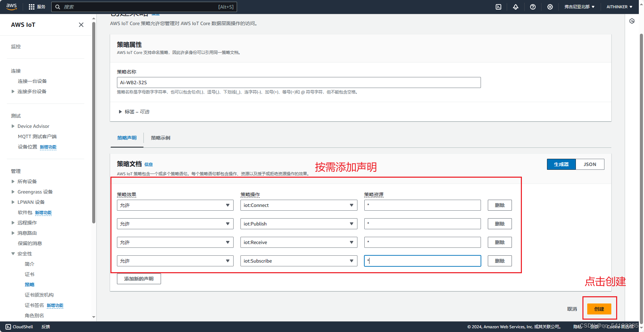Open 证书签名 in sidebar
Screen dimensions: 644x332
click(x=34, y=305)
